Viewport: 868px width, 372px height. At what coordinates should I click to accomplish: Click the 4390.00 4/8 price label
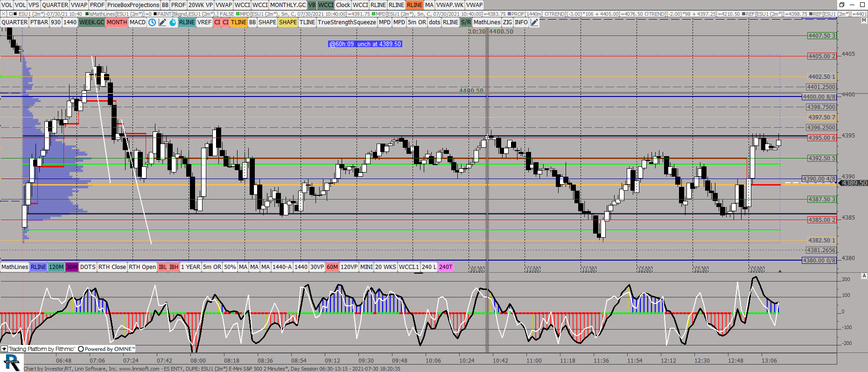[819, 179]
